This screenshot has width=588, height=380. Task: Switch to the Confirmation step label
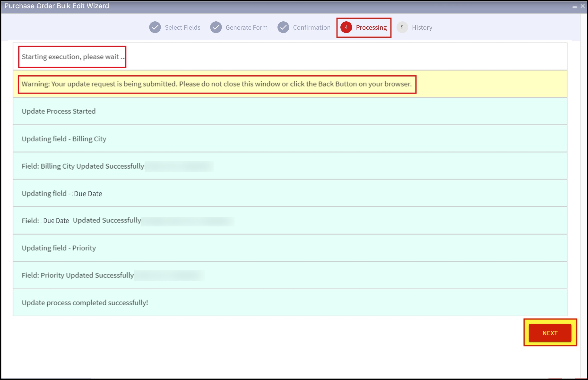[x=311, y=27]
